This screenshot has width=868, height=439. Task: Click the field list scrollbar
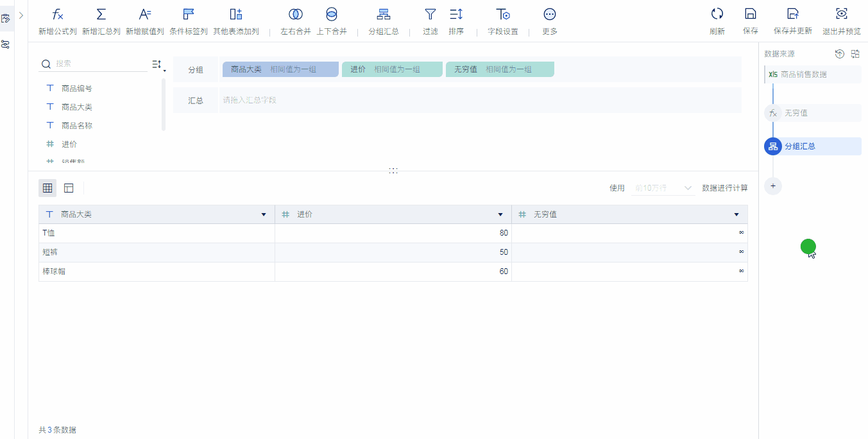(164, 105)
